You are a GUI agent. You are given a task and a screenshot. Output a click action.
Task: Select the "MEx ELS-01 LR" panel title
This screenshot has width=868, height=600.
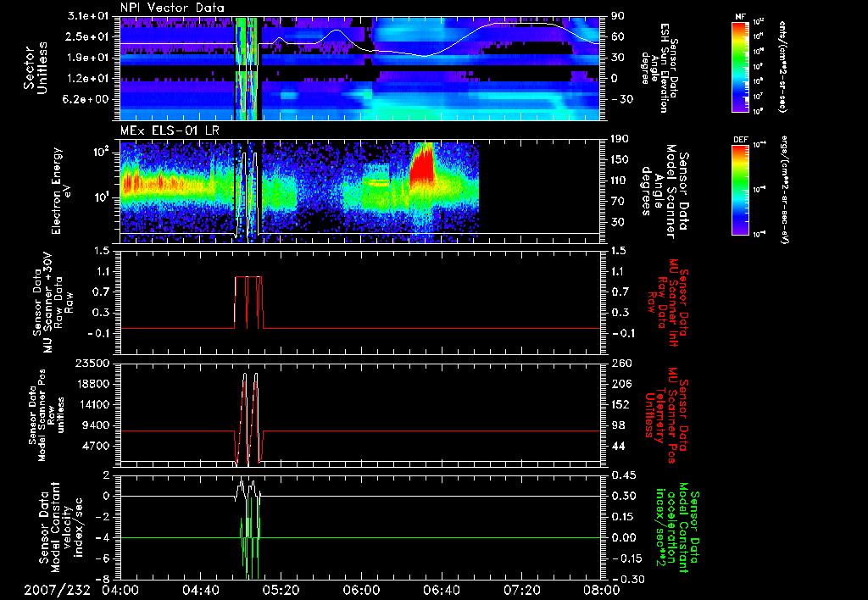click(x=169, y=131)
